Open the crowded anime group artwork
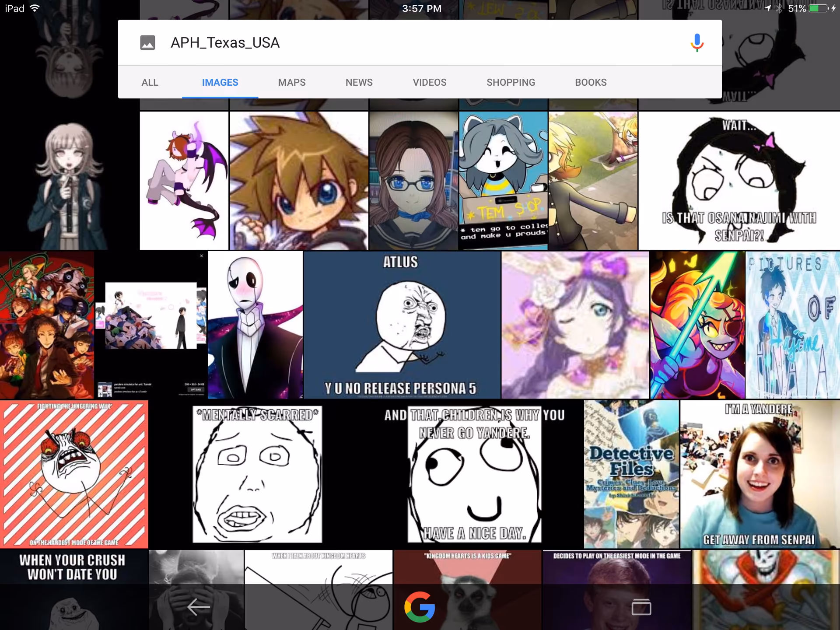 coord(47,325)
